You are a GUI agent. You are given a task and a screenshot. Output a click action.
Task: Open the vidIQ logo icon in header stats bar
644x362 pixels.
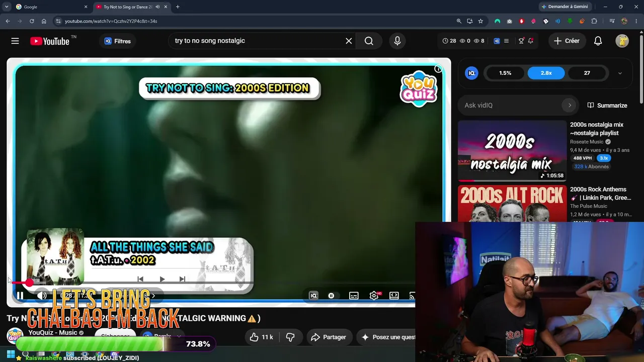point(497,41)
